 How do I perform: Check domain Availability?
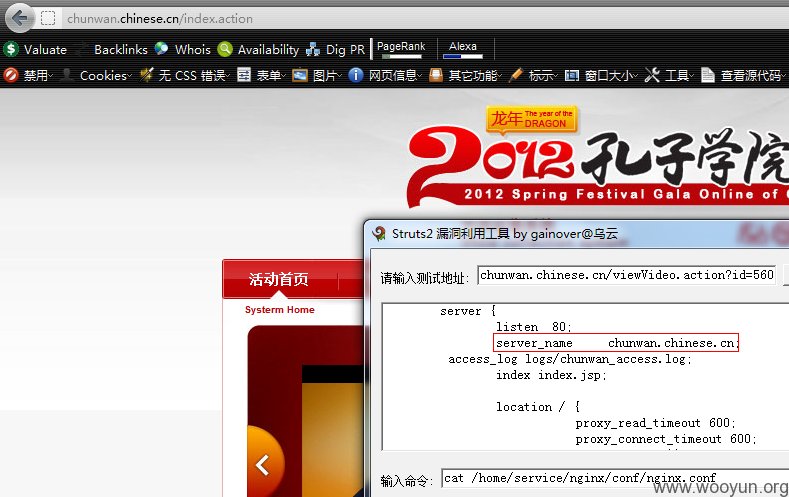coord(268,49)
